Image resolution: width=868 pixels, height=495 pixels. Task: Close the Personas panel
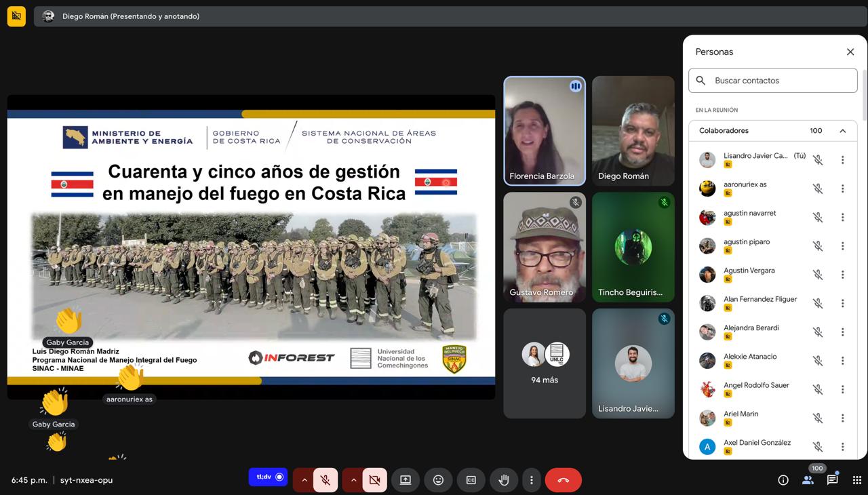coord(850,52)
